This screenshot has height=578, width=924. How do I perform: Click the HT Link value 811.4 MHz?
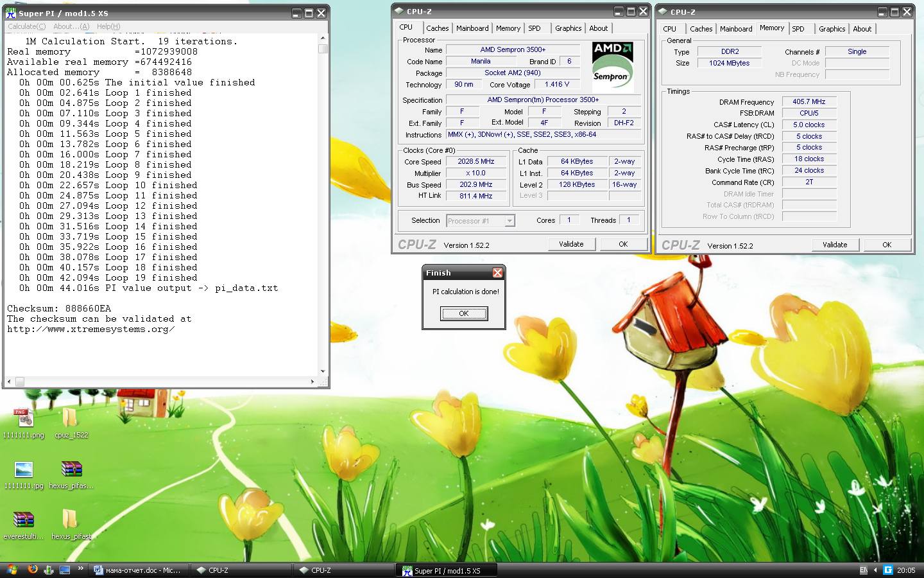tap(476, 197)
